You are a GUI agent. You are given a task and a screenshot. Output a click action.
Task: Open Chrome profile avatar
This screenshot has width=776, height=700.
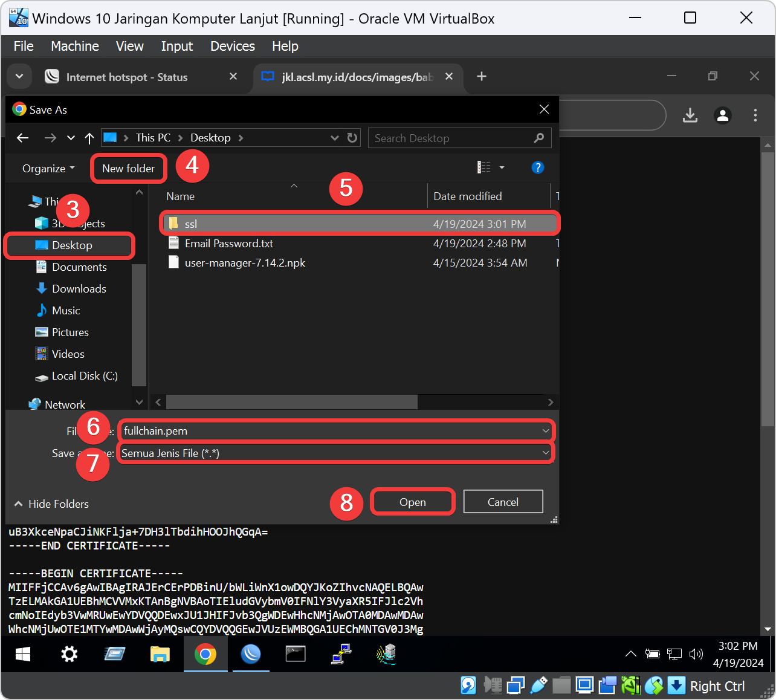click(x=723, y=115)
